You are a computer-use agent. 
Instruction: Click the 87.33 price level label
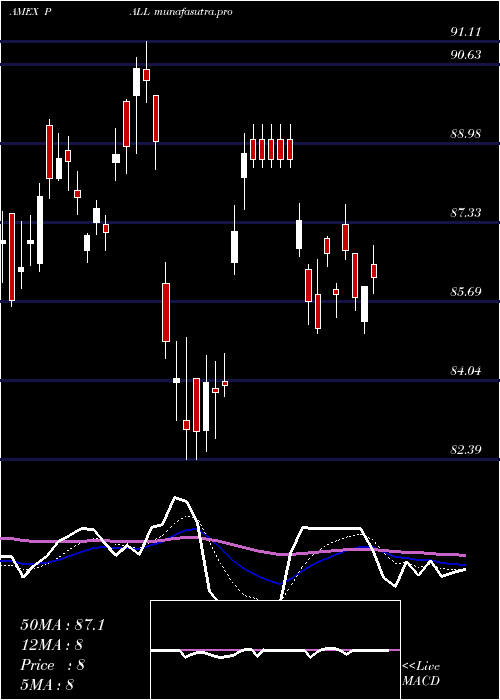(x=466, y=212)
